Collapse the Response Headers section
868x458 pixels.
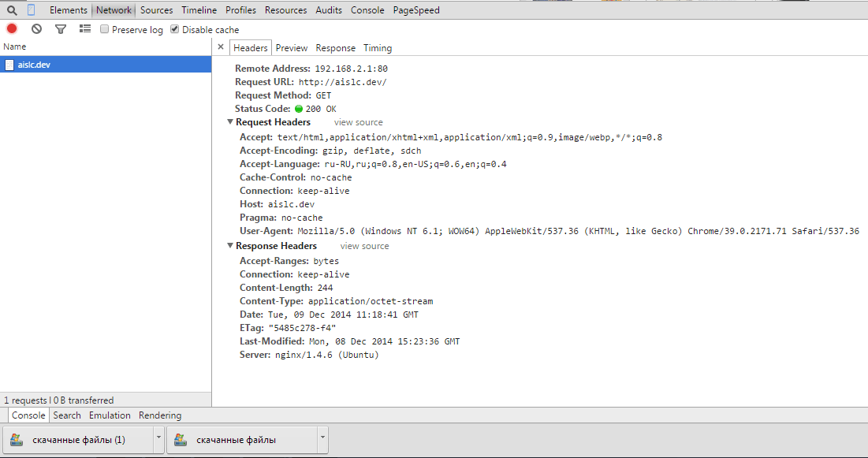230,245
